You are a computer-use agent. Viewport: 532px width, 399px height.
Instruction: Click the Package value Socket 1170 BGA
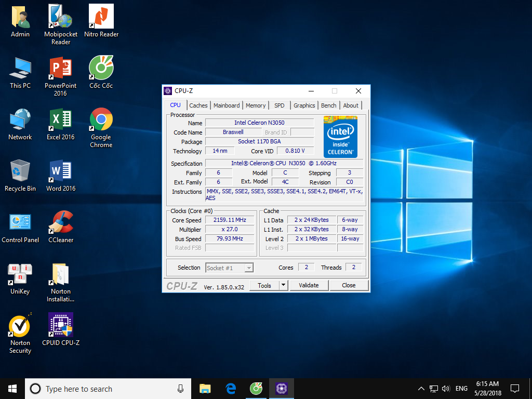[x=260, y=141]
